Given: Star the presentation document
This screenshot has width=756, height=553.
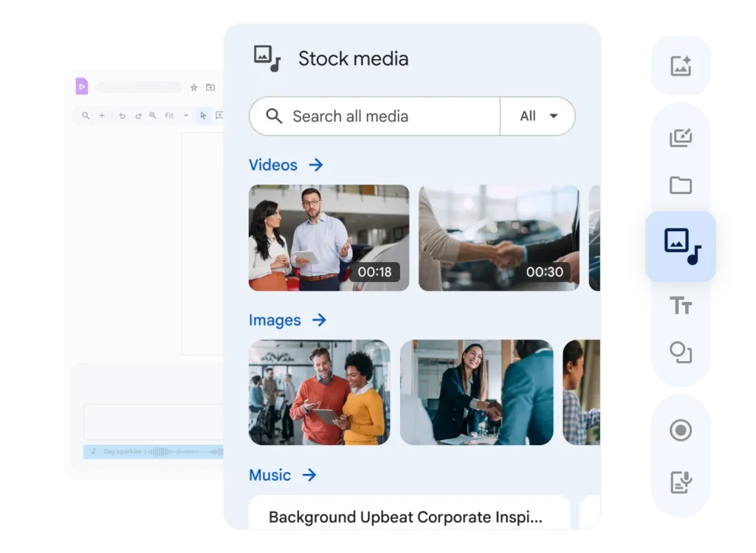Looking at the screenshot, I should click(x=194, y=87).
